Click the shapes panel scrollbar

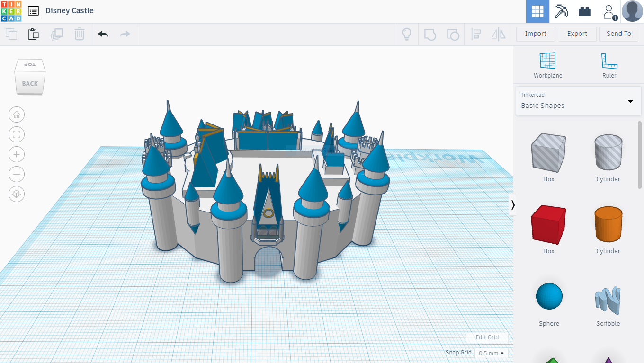click(640, 155)
